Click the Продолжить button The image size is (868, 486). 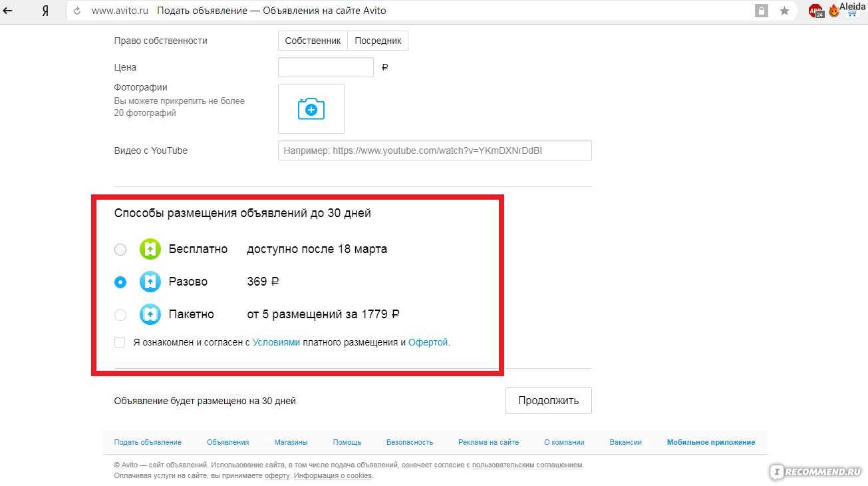pos(549,401)
